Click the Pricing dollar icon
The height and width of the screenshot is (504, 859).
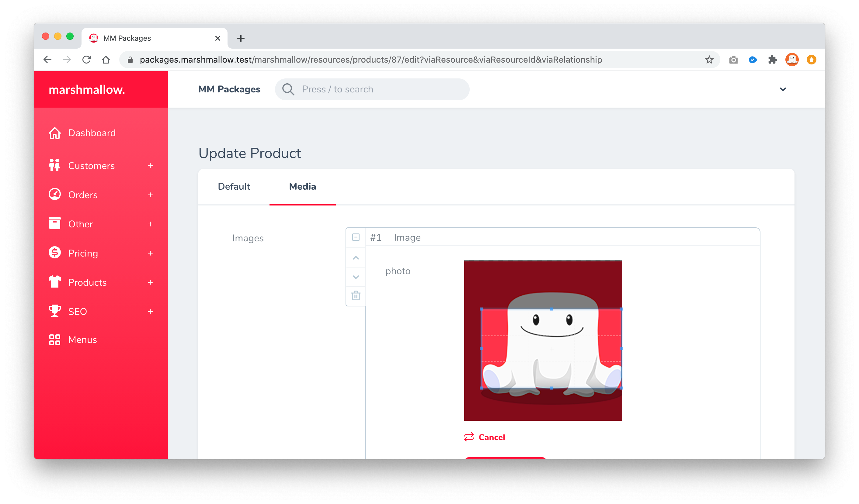pos(54,253)
